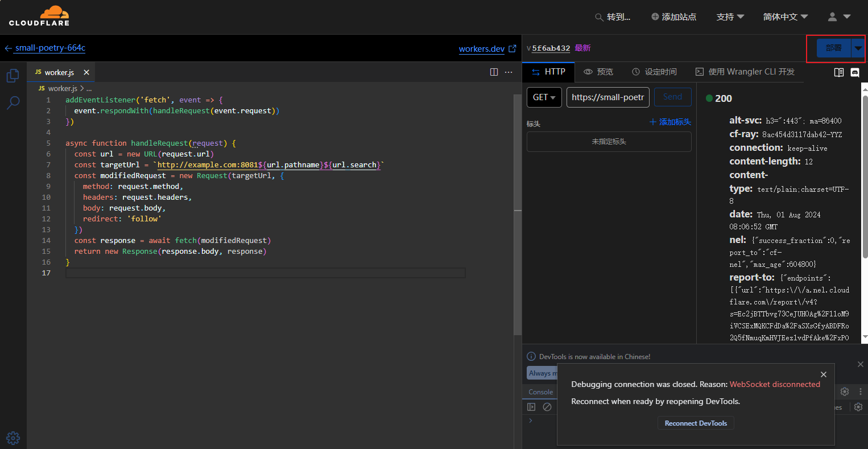Click 添加标头 to add a header

671,122
